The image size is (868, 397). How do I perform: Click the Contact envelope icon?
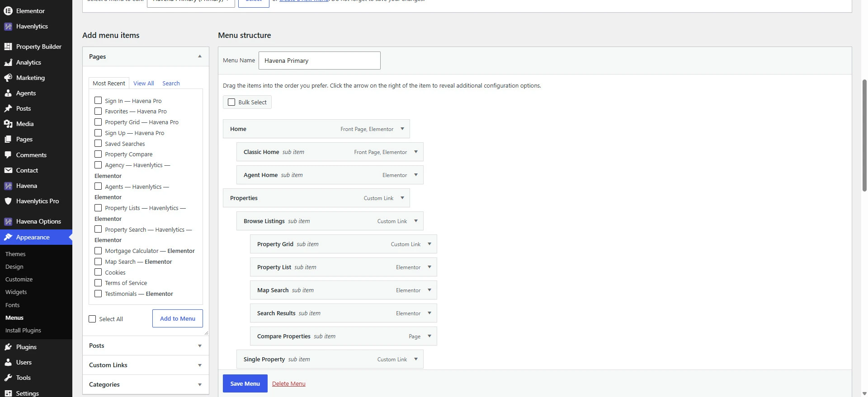[x=8, y=170]
